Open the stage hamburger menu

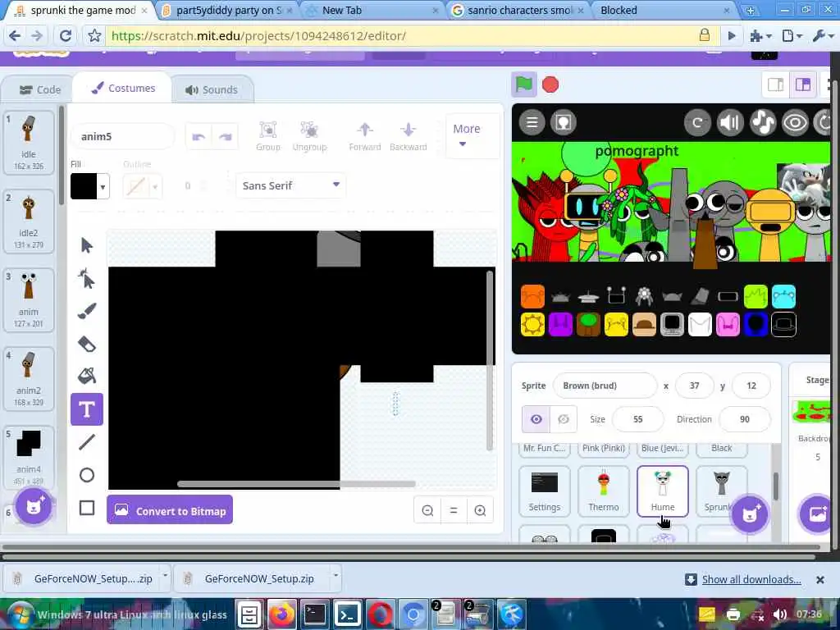[x=532, y=122]
